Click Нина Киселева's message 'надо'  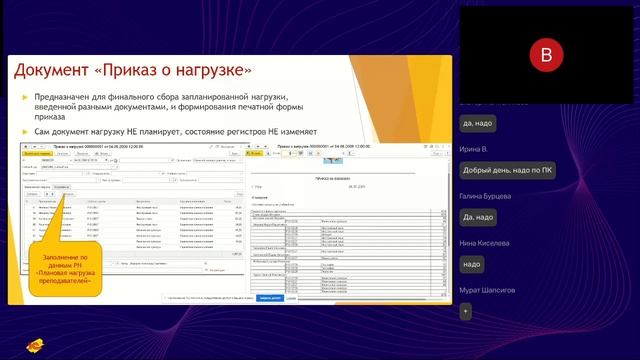471,264
